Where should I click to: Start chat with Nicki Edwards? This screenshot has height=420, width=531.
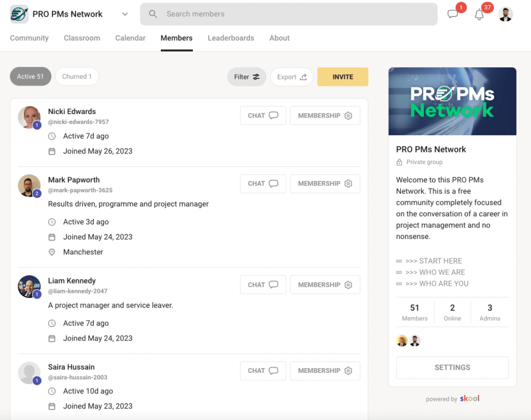click(263, 116)
